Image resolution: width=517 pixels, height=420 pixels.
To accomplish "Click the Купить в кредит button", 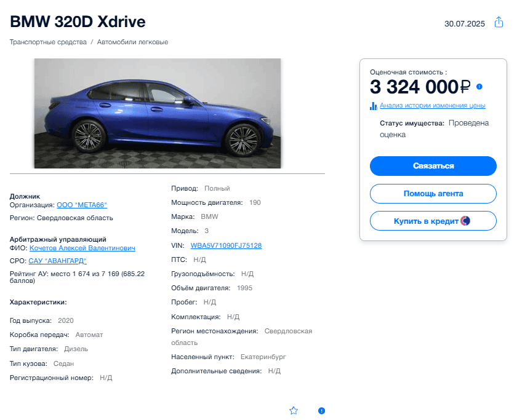I will click(433, 221).
